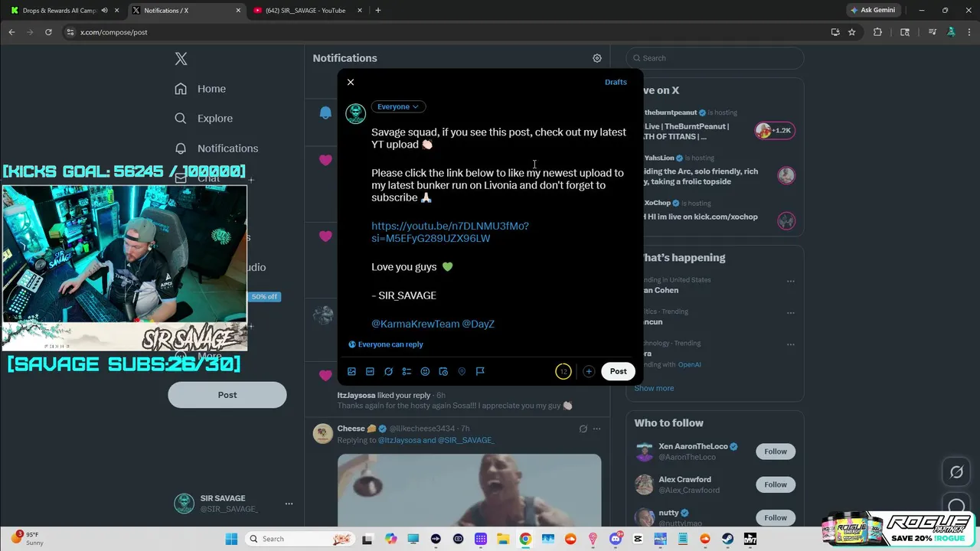
Task: Install app icon in address bar
Action: [x=835, y=32]
